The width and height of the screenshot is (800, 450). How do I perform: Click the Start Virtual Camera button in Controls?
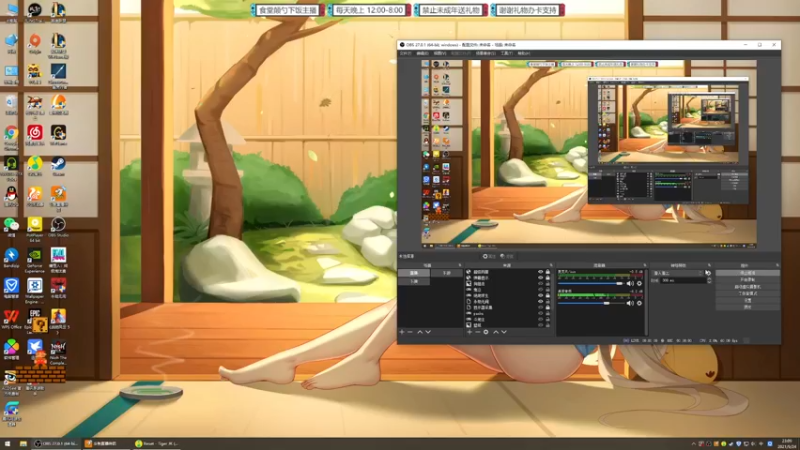pyautogui.click(x=747, y=287)
